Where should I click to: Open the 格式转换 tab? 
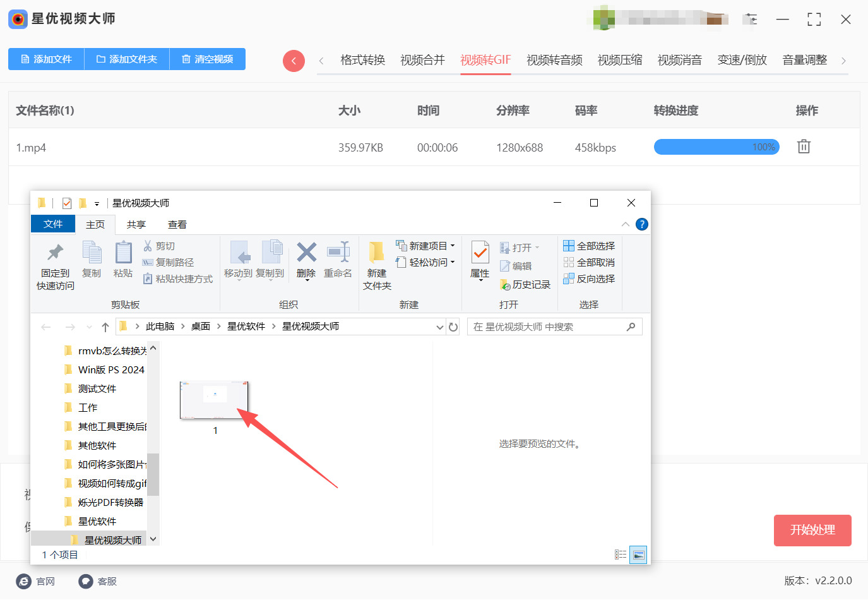363,60
